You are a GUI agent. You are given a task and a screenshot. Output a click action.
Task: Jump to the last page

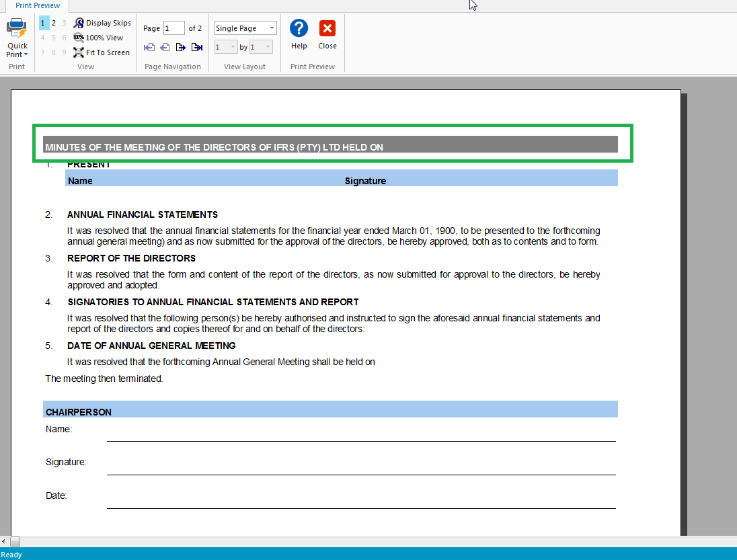point(196,47)
